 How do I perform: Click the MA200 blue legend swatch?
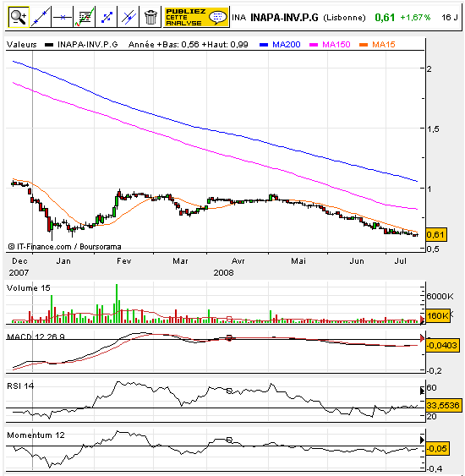[x=264, y=45]
